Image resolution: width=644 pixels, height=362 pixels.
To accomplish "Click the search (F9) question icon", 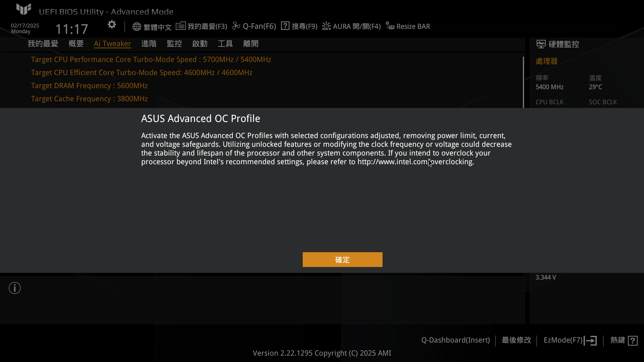I will (285, 26).
